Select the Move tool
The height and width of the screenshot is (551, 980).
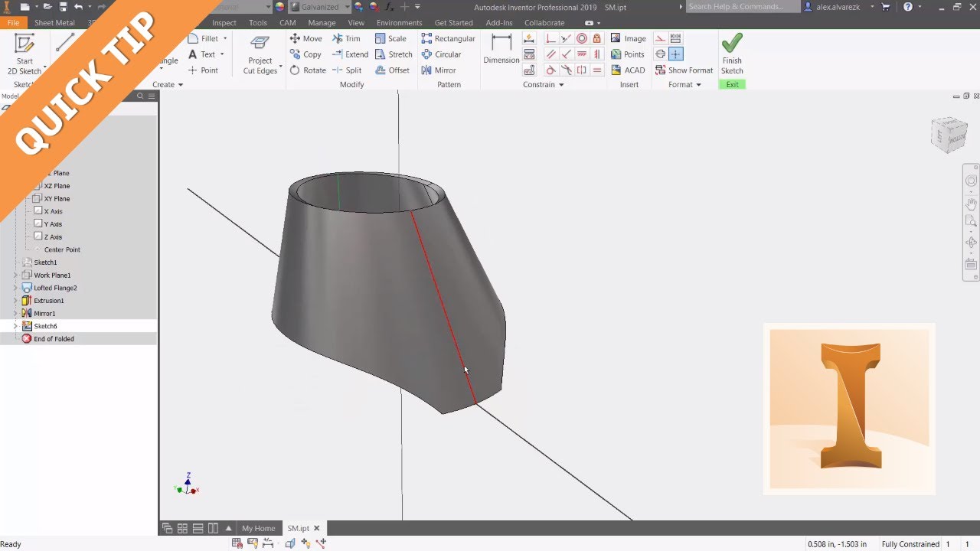(305, 38)
